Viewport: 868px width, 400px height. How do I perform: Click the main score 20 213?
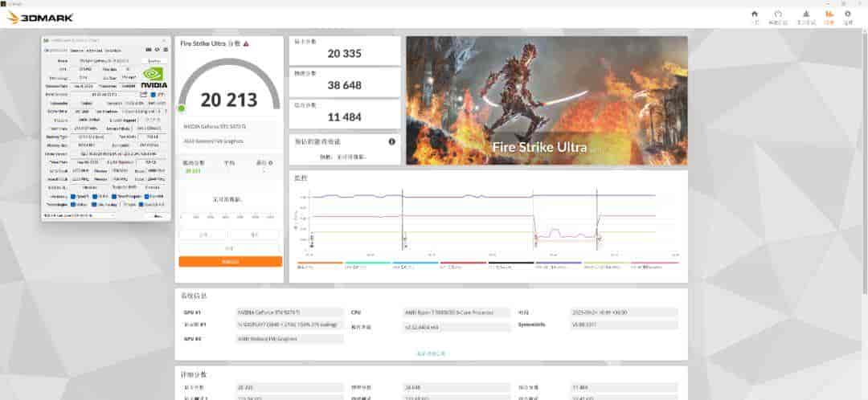[x=229, y=100]
